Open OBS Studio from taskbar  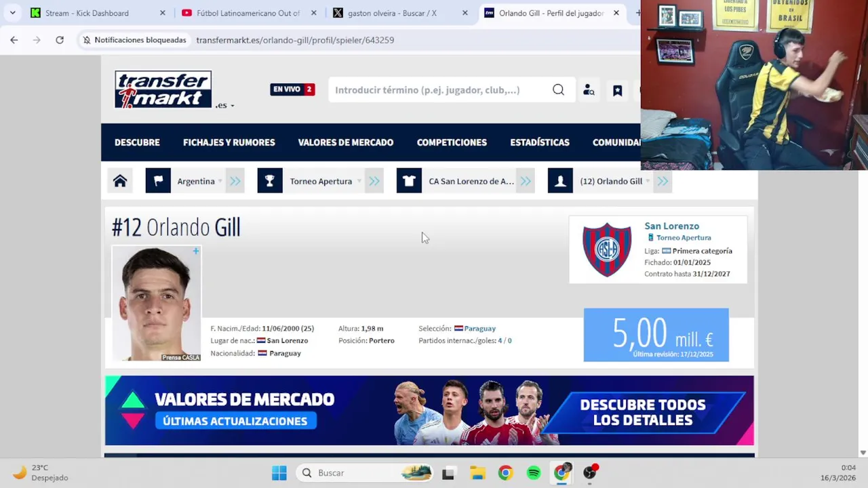click(591, 472)
